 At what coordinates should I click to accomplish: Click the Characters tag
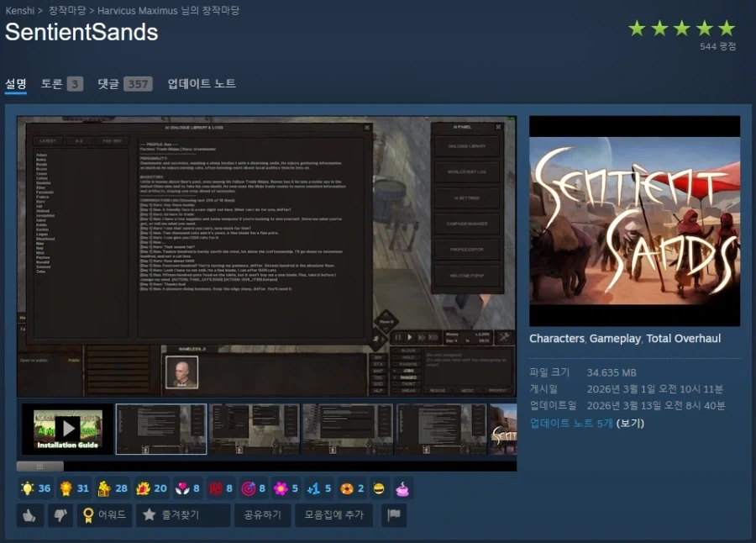pos(556,339)
